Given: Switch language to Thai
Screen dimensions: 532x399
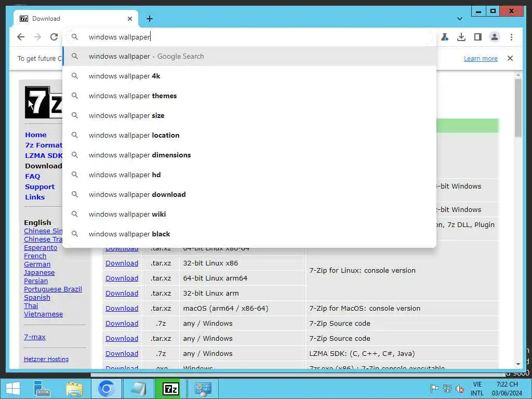Looking at the screenshot, I should 31,305.
